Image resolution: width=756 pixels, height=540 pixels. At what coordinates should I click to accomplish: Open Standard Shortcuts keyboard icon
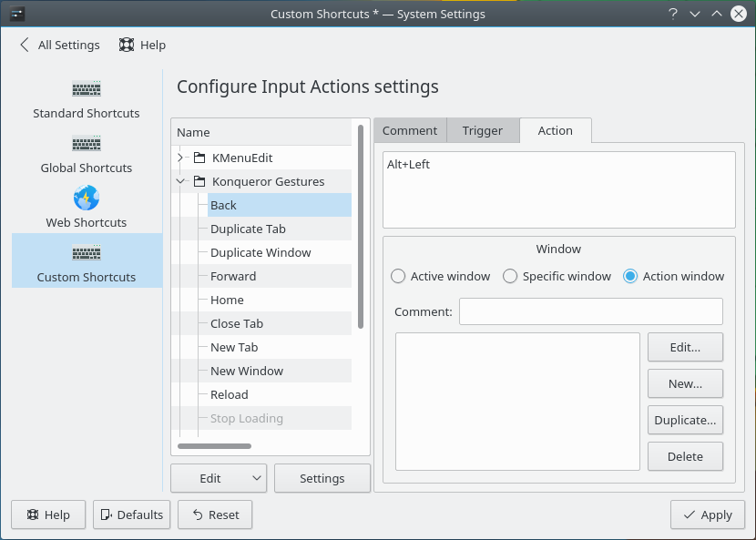point(87,89)
